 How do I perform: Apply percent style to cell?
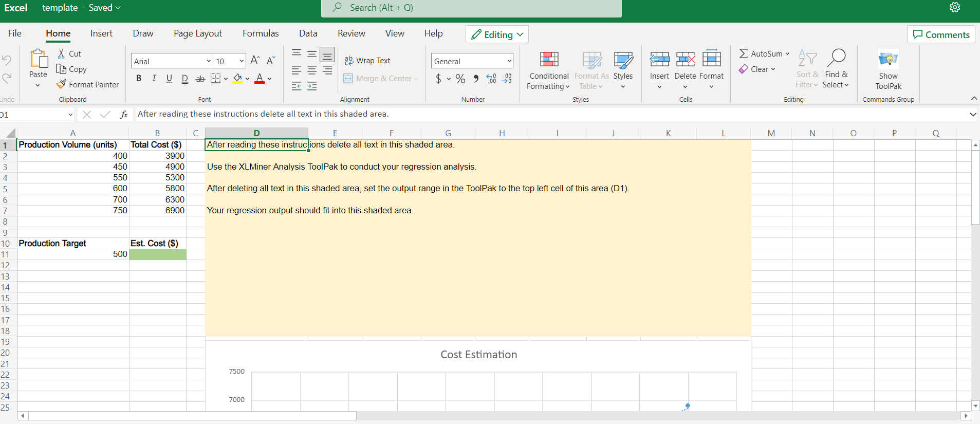(x=460, y=79)
